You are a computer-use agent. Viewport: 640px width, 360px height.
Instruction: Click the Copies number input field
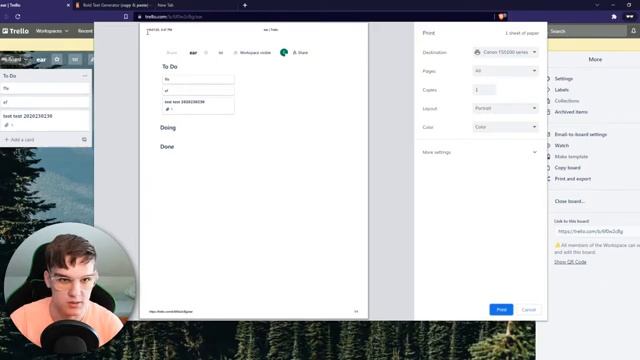click(484, 90)
